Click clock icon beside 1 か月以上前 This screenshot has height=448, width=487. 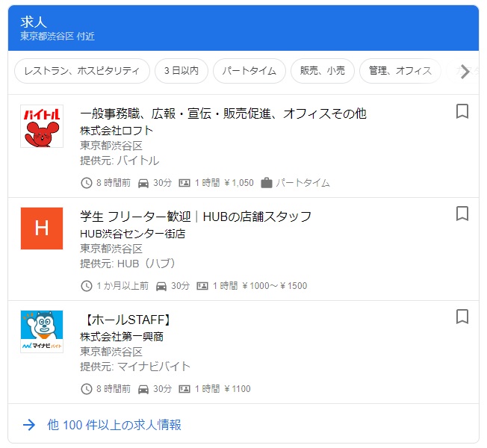coord(87,286)
